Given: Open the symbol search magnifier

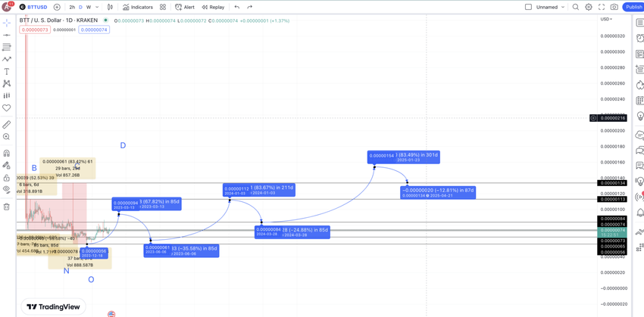Looking at the screenshot, I should coord(576,7).
